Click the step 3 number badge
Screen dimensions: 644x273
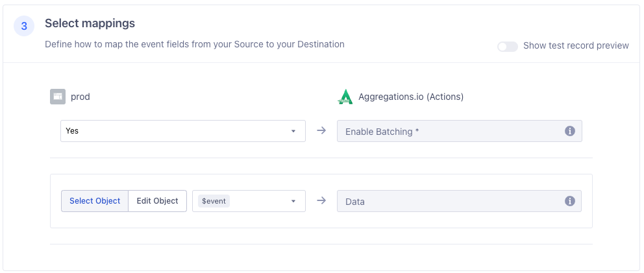(x=24, y=26)
